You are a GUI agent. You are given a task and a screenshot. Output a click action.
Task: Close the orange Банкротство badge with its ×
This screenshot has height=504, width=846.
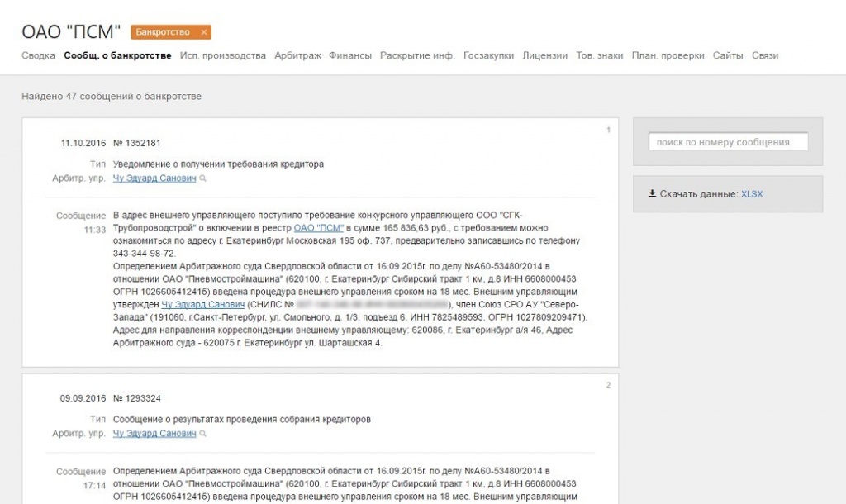tap(203, 32)
